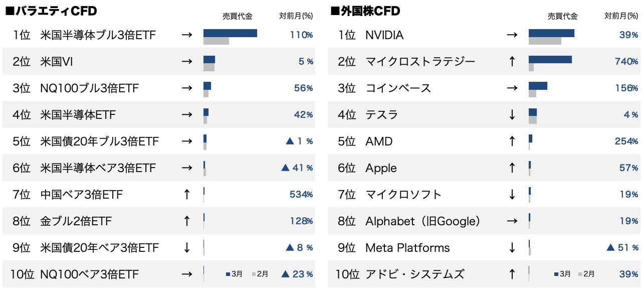
Task: Click the 2月 gray legend swatch in 外国株CFD
Action: pos(580,274)
